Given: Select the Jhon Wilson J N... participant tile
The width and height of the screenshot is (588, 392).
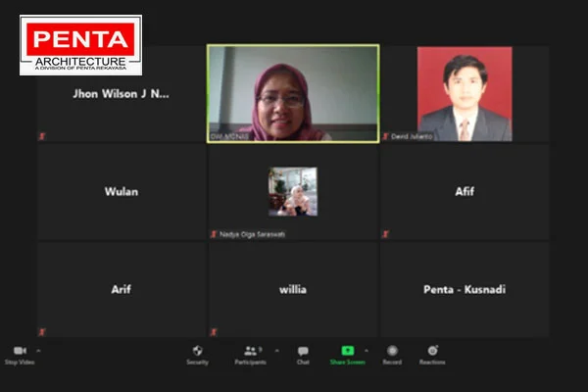Looking at the screenshot, I should point(122,94).
